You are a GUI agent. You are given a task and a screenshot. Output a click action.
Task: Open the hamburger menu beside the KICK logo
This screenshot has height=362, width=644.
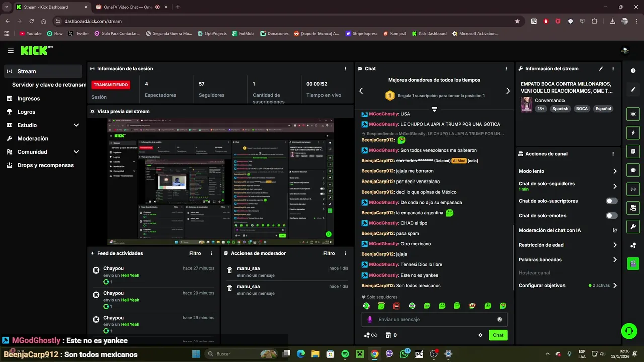(x=11, y=51)
